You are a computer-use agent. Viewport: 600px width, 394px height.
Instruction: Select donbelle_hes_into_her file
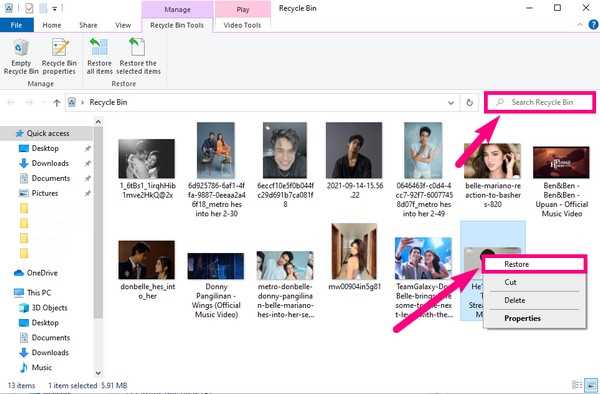pos(147,269)
